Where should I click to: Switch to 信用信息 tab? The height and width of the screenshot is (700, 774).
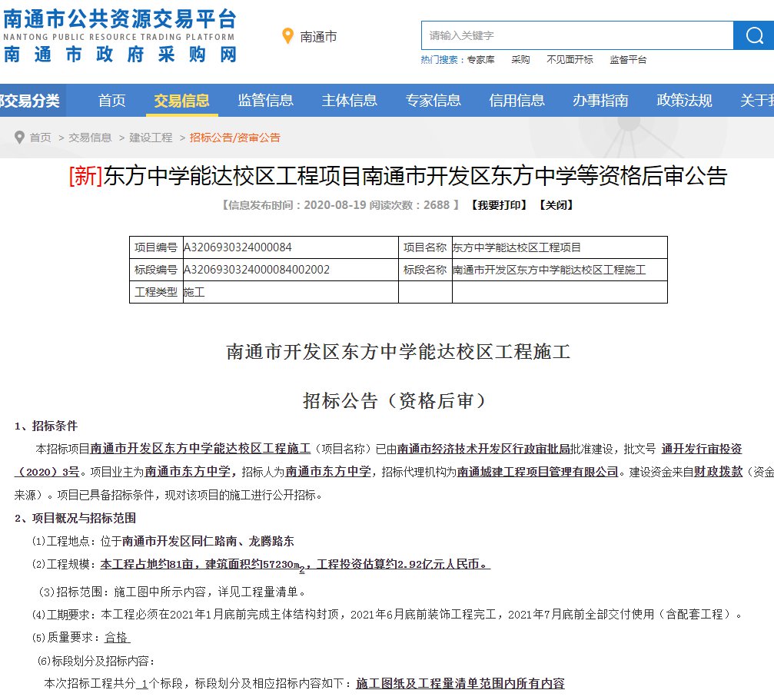[517, 101]
